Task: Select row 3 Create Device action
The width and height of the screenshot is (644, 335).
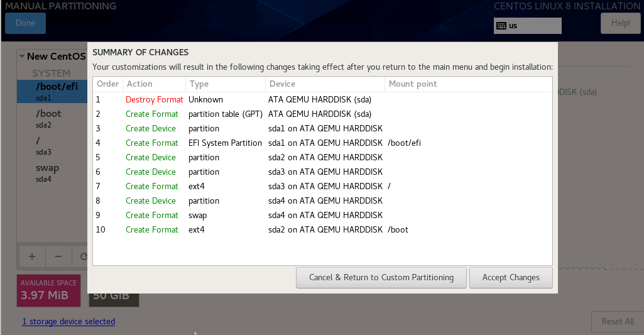Action: click(151, 129)
